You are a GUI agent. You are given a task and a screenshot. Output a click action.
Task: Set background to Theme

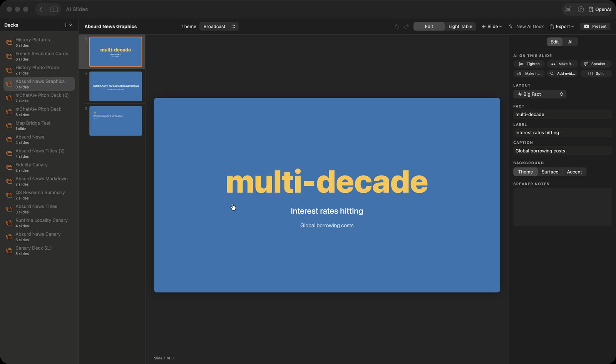526,172
